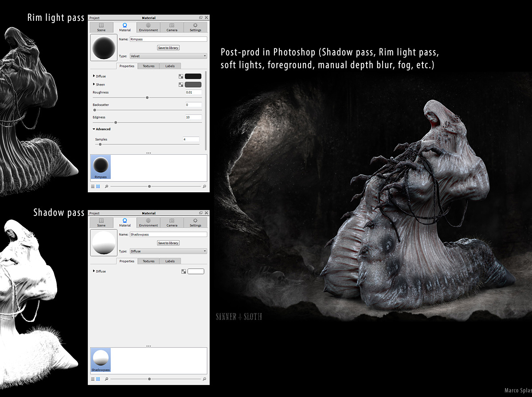Select the Rimpass material thumbnail in list

click(101, 167)
